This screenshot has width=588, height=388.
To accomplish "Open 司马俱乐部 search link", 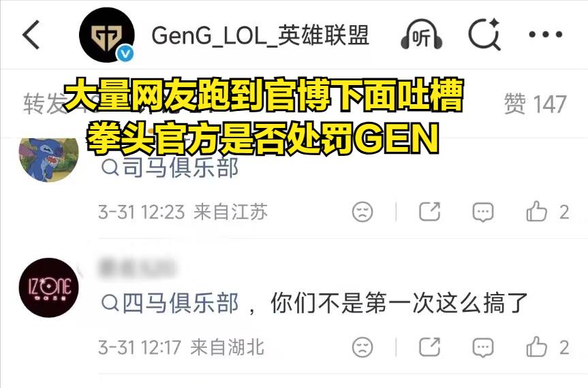I will 170,167.
